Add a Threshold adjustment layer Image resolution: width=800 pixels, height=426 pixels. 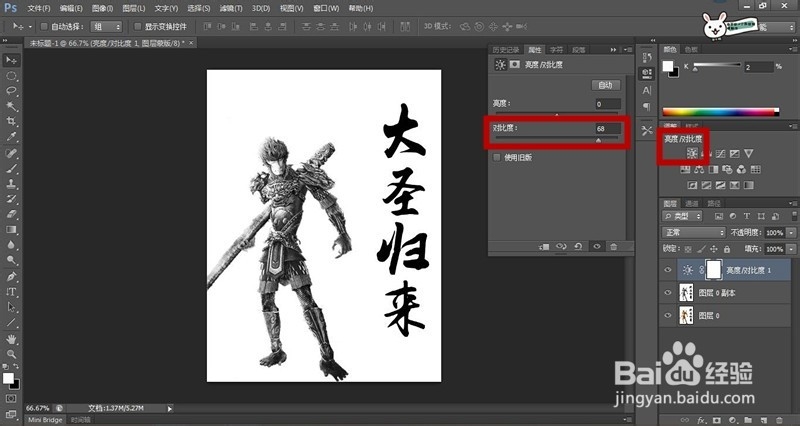coord(720,185)
